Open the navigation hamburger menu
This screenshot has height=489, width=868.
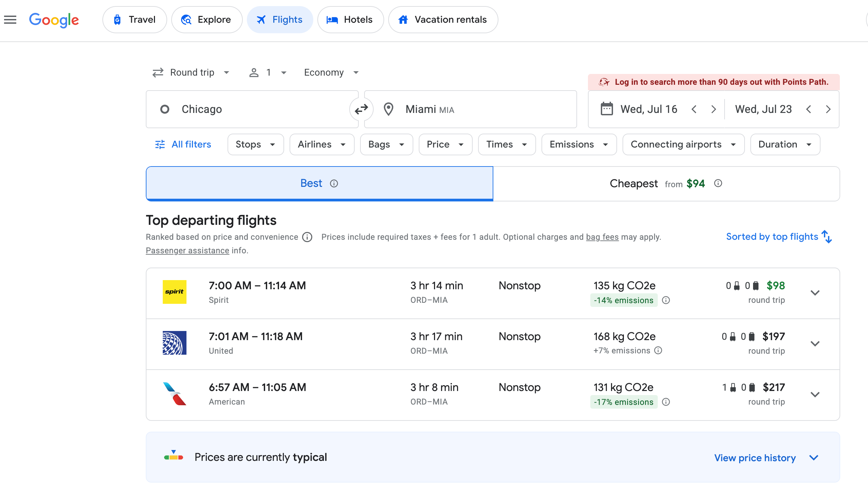click(10, 19)
